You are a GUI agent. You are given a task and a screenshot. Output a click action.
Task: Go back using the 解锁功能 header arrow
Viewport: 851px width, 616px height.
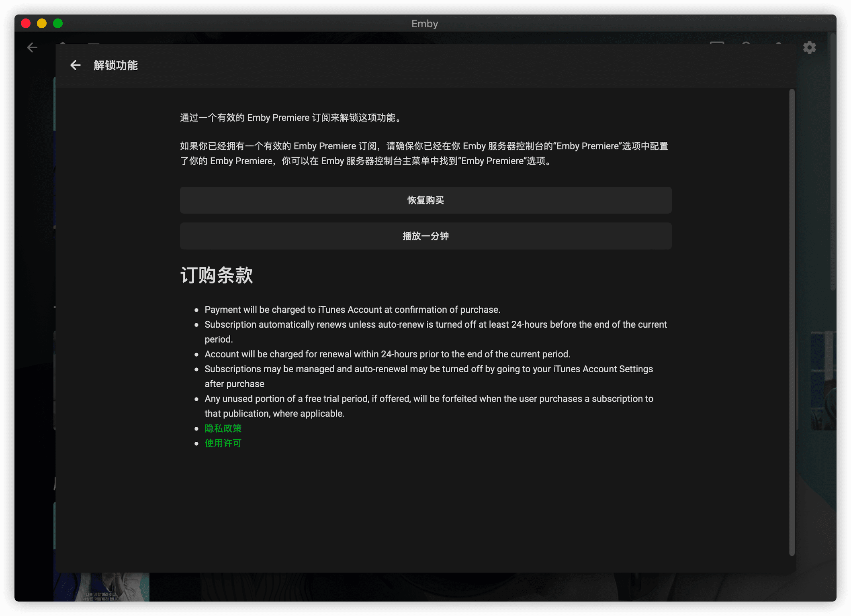coord(76,65)
